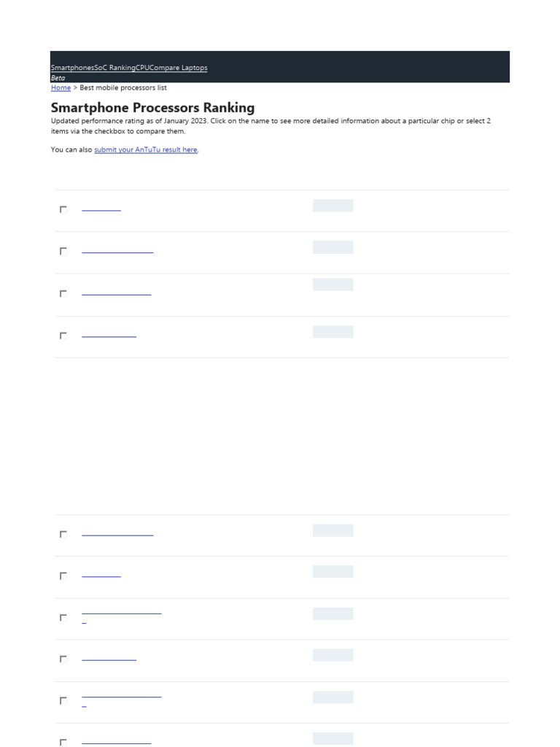
Task: Click the first processor row's gray rating box
Action: (332, 206)
